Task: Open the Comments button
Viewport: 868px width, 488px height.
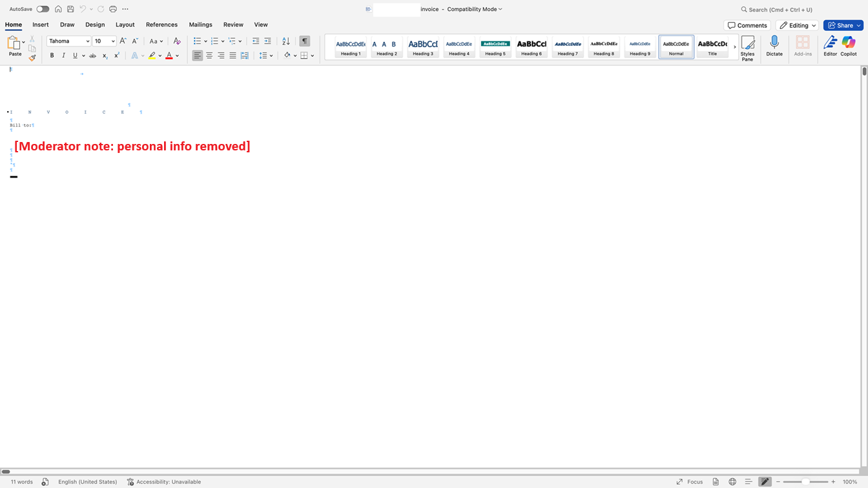Action: coord(747,25)
